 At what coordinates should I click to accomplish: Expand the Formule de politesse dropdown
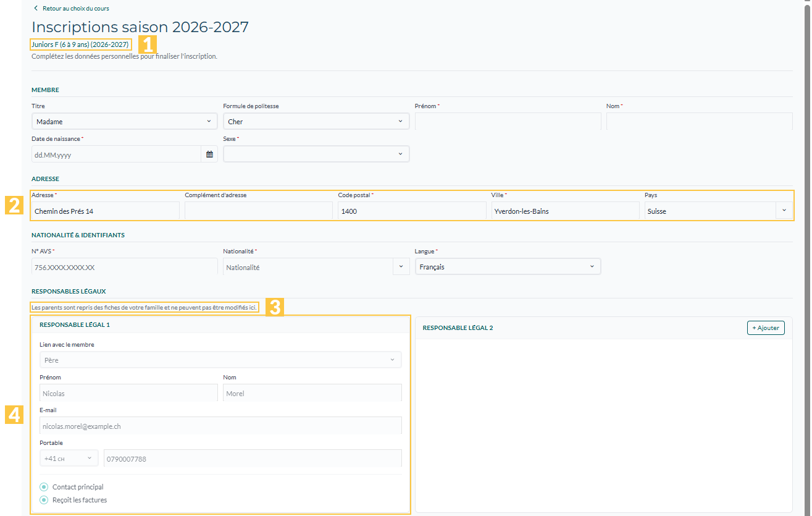click(316, 122)
